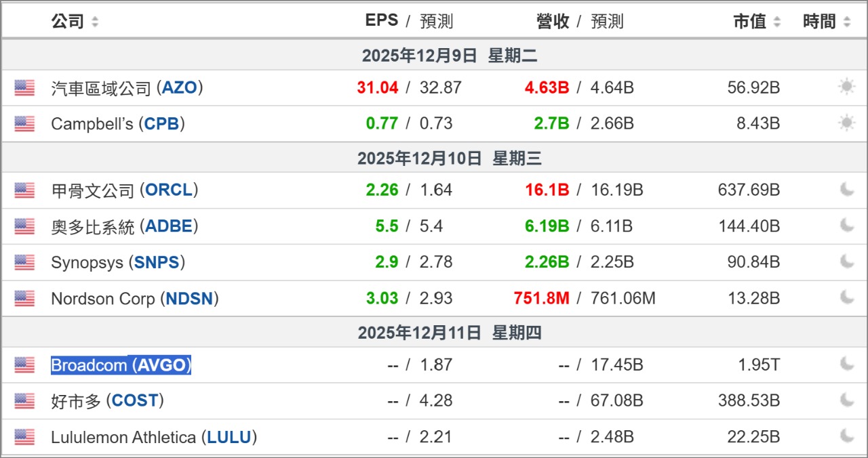
Task: Click the sun icon in the Campbell's row
Action: [x=846, y=123]
